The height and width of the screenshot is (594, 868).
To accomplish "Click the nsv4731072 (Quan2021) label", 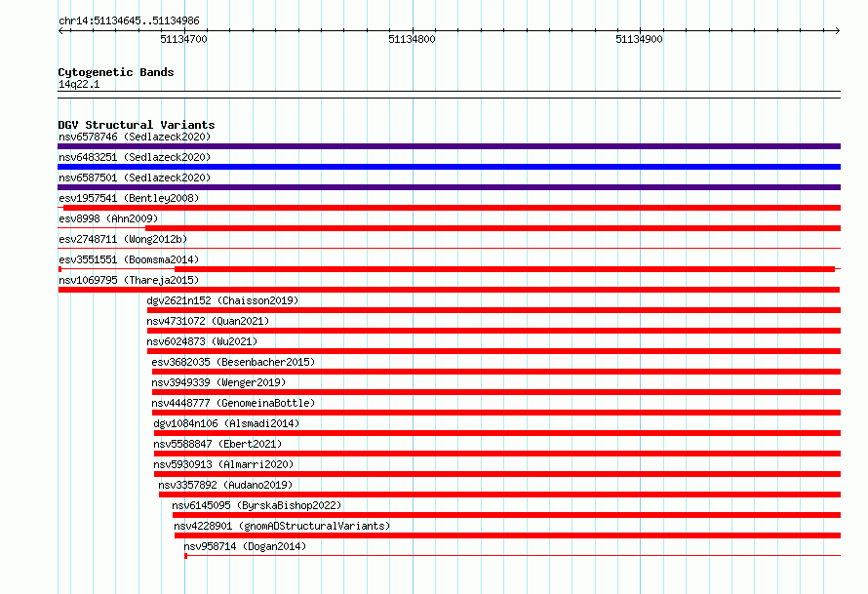I will pos(208,321).
